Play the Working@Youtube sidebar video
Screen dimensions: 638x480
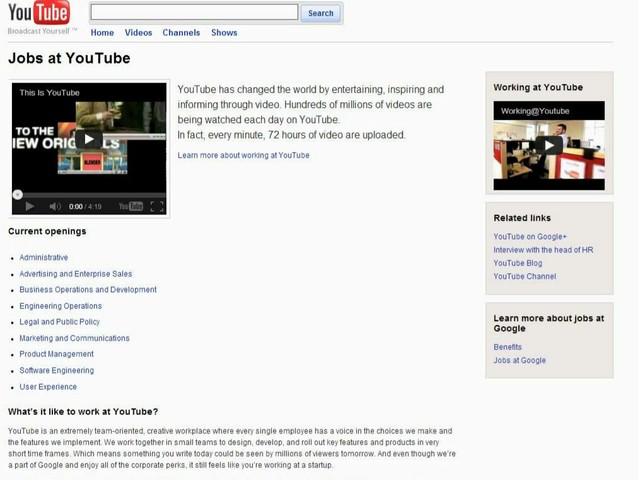pyautogui.click(x=549, y=145)
